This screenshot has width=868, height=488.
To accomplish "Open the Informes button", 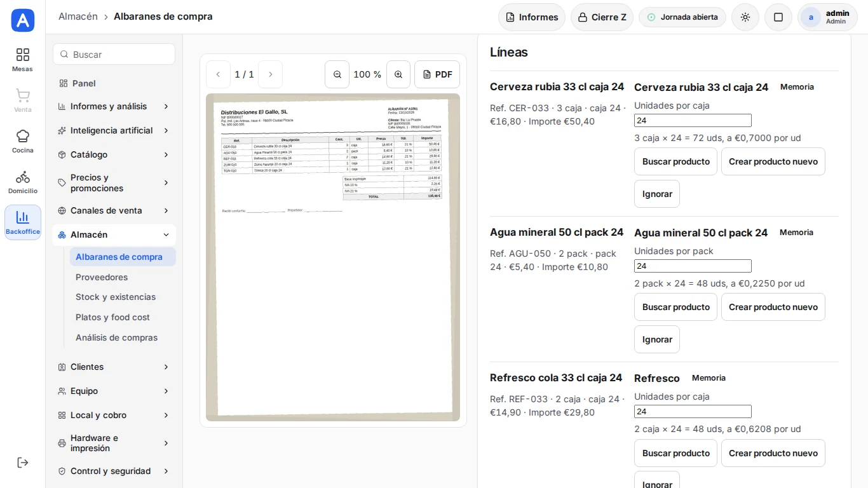I will 532,17.
